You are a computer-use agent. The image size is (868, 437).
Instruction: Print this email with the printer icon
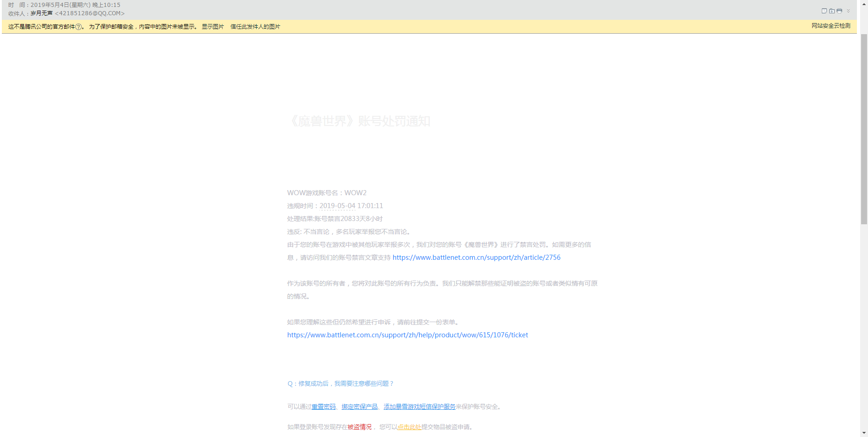(x=839, y=11)
